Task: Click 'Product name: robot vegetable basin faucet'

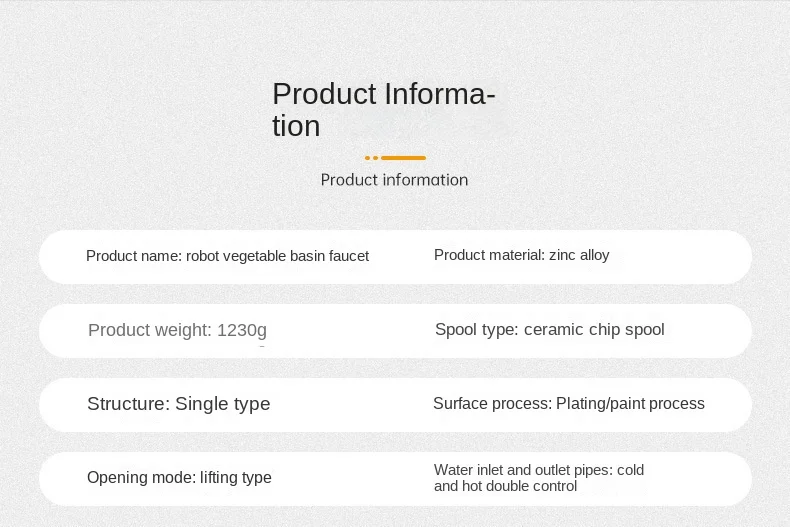Action: 227,256
